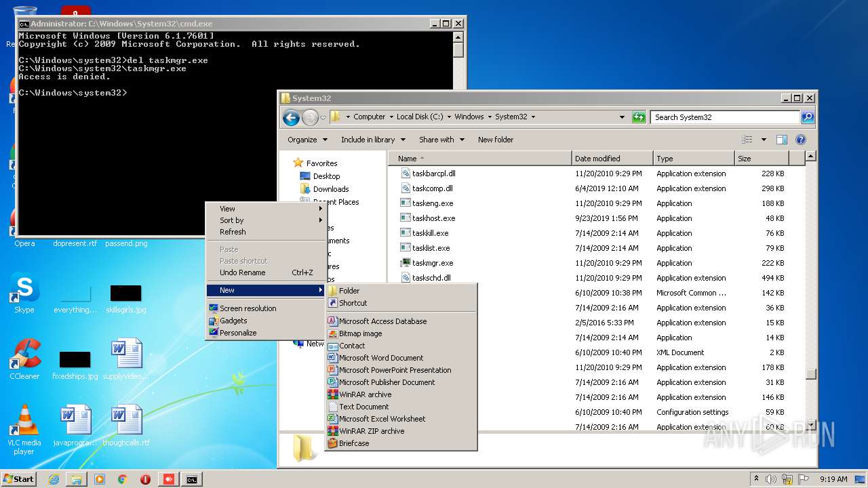Open the recent locations dropdown arrow
This screenshot has width=868, height=488.
(x=323, y=117)
